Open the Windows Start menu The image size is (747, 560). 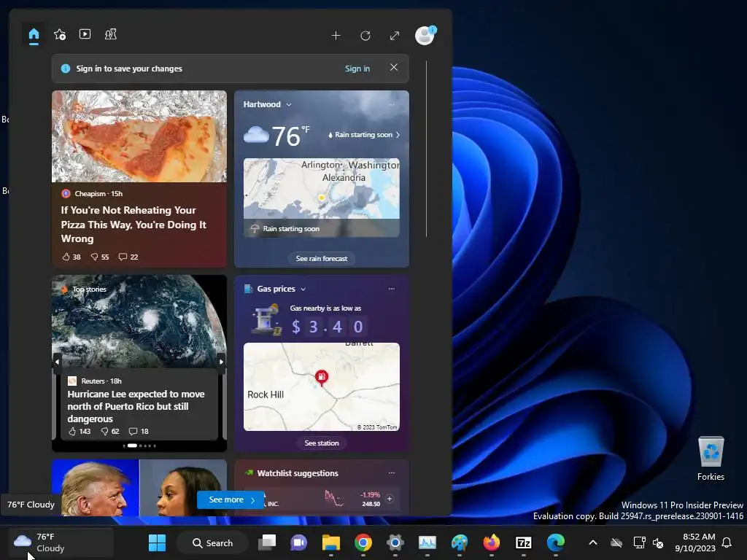coord(157,542)
